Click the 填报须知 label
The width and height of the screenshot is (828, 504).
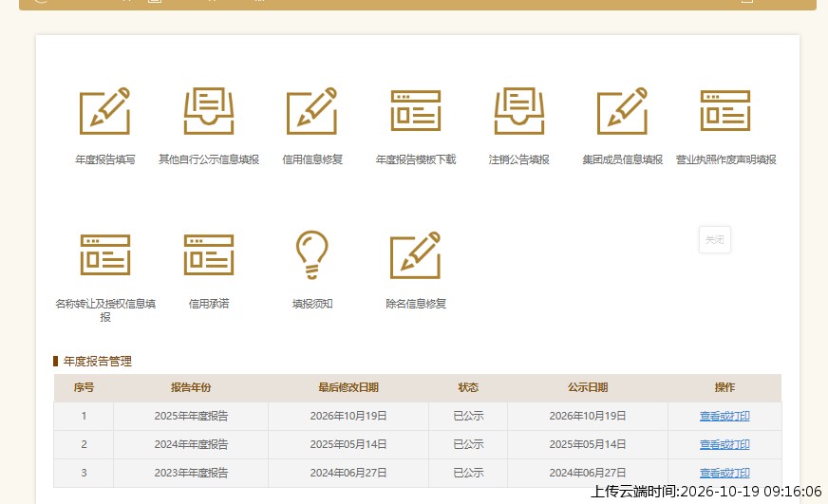[x=312, y=304]
